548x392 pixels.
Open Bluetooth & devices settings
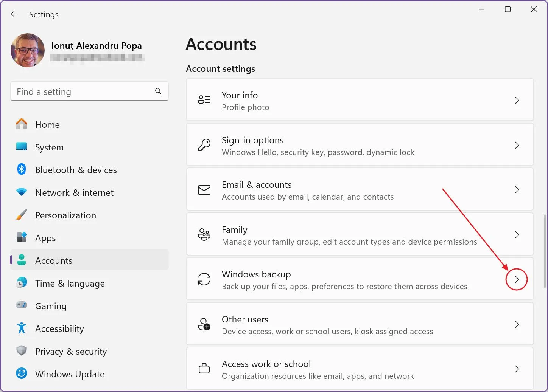coord(76,170)
